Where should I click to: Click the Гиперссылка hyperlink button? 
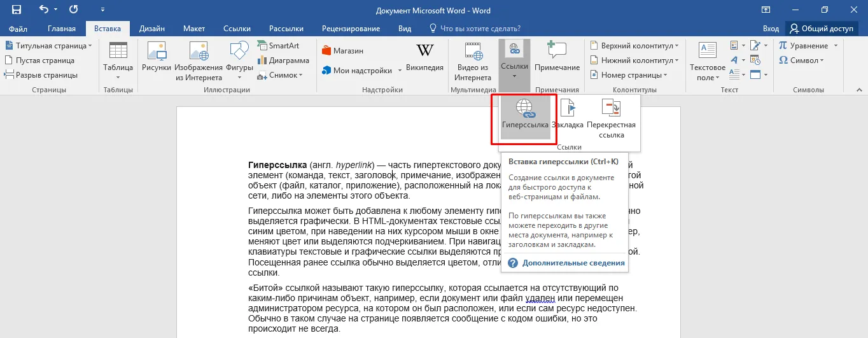(525, 117)
